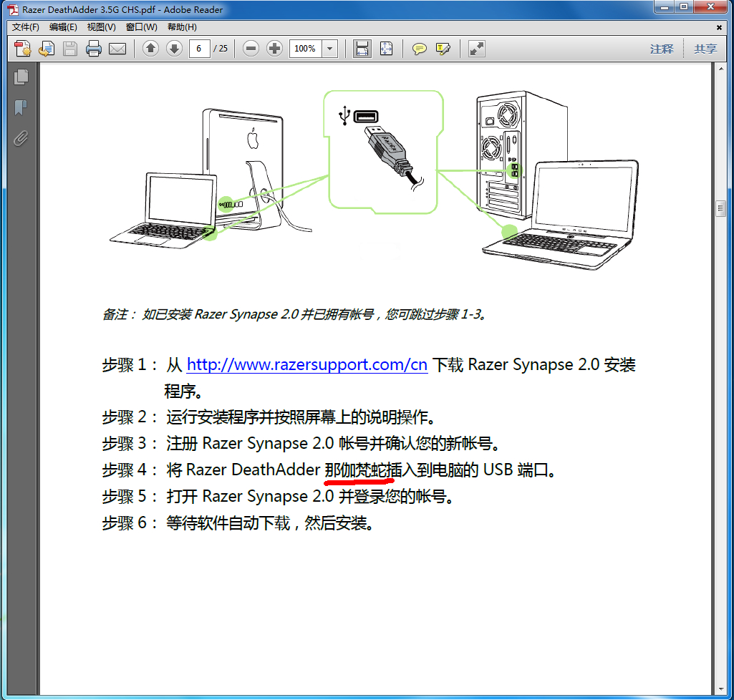Click the save floppy disk icon
734x700 pixels.
click(70, 49)
